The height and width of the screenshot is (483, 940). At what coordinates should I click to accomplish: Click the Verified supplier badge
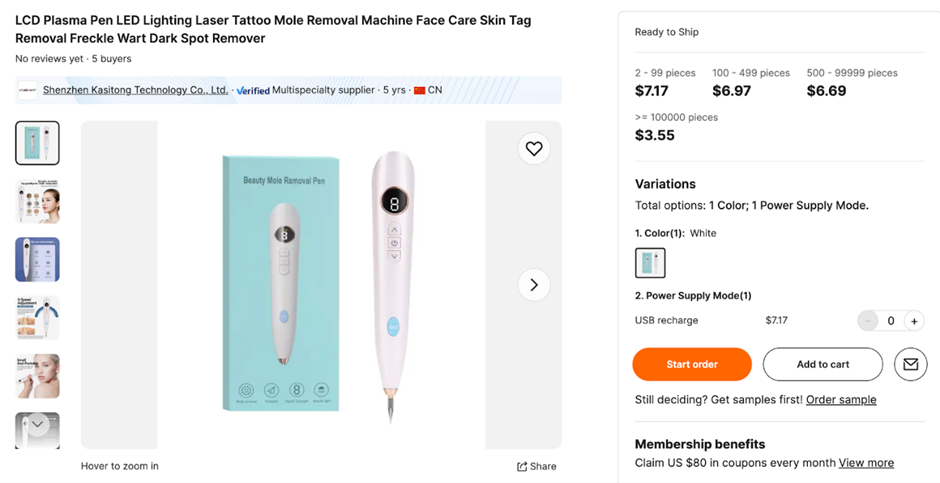[x=253, y=90]
